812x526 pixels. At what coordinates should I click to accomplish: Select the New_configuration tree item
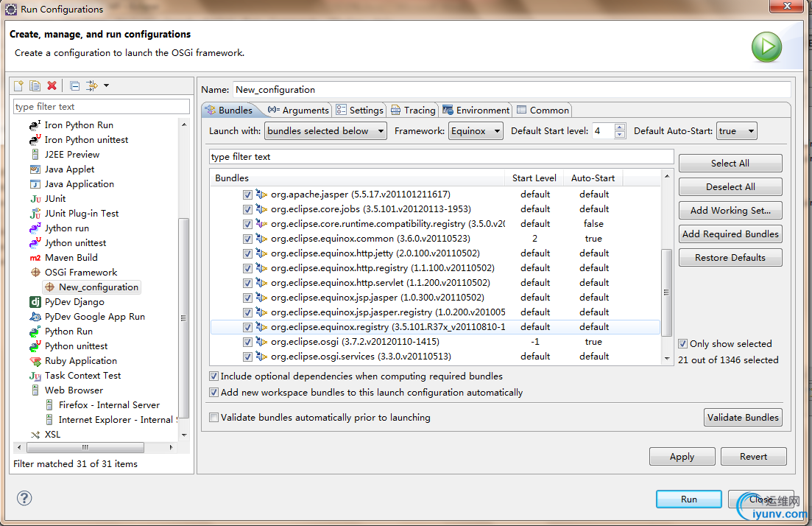92,287
